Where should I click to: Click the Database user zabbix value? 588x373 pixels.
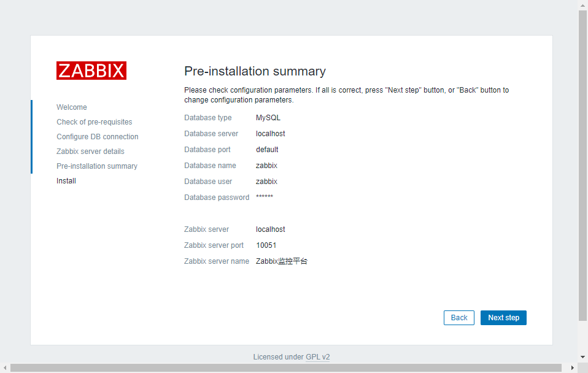coord(266,182)
